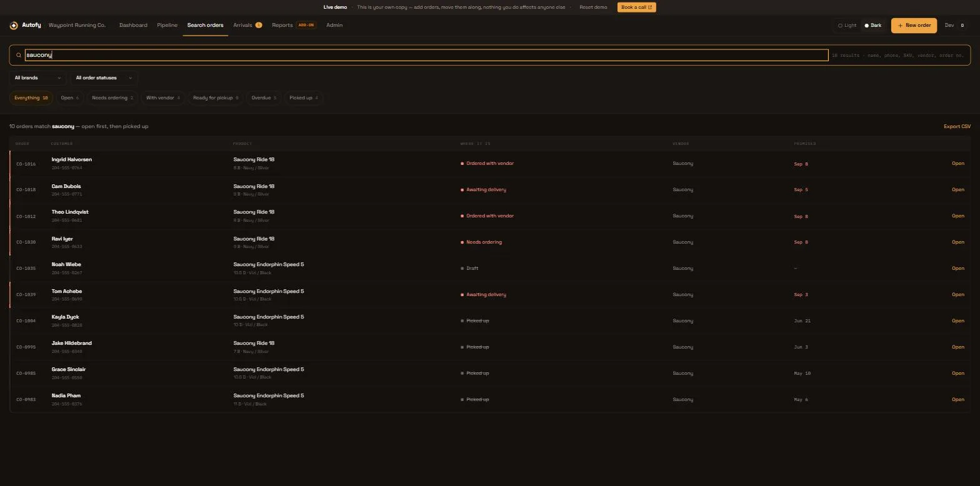Click the Customer column header
The width and height of the screenshot is (980, 486).
[62, 144]
